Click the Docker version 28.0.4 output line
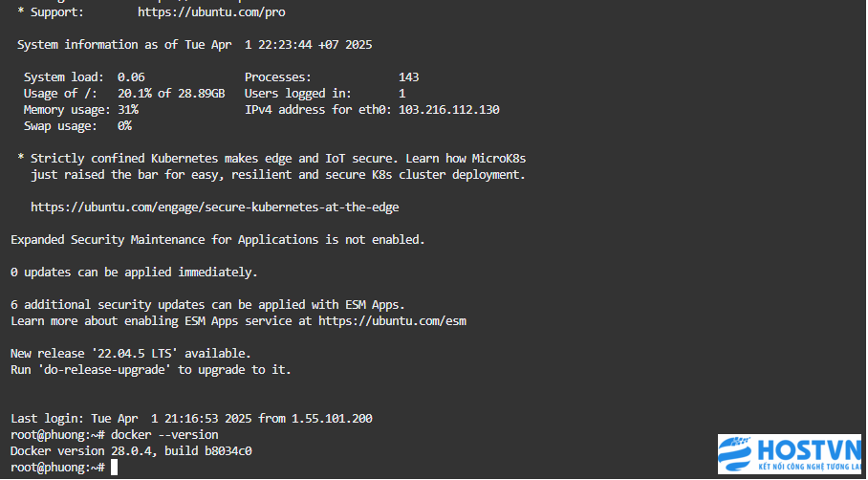Image resolution: width=868 pixels, height=480 pixels. tap(131, 451)
